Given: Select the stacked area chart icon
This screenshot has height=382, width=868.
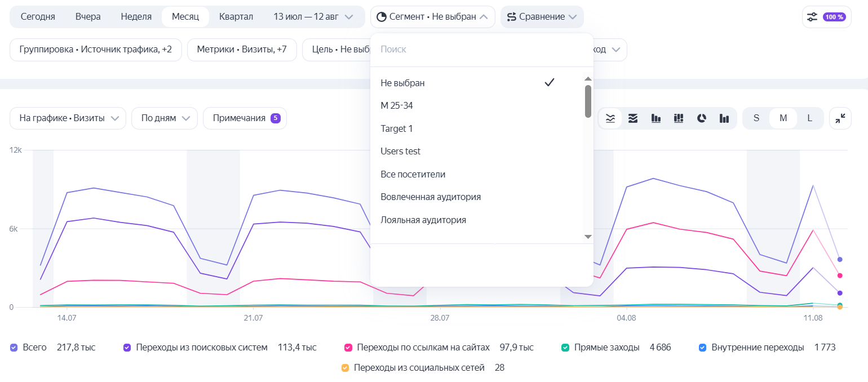Looking at the screenshot, I should click(633, 118).
